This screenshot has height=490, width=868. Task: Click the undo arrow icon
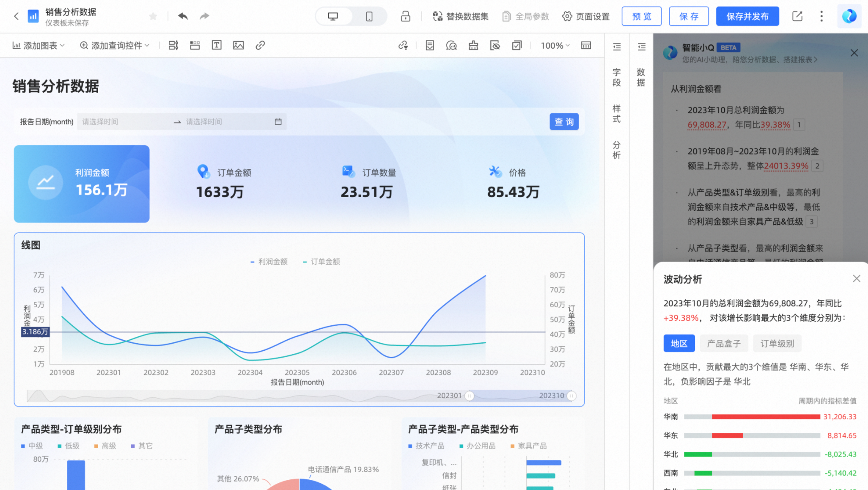point(183,16)
